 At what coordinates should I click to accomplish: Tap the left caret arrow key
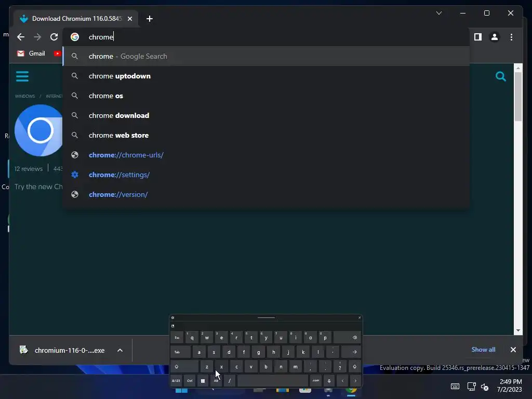pos(342,381)
